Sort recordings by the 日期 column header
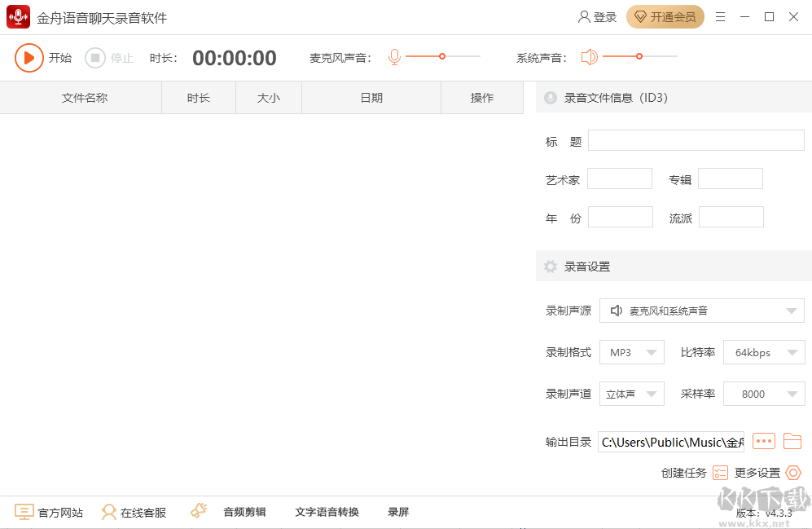The image size is (812, 529). [371, 97]
